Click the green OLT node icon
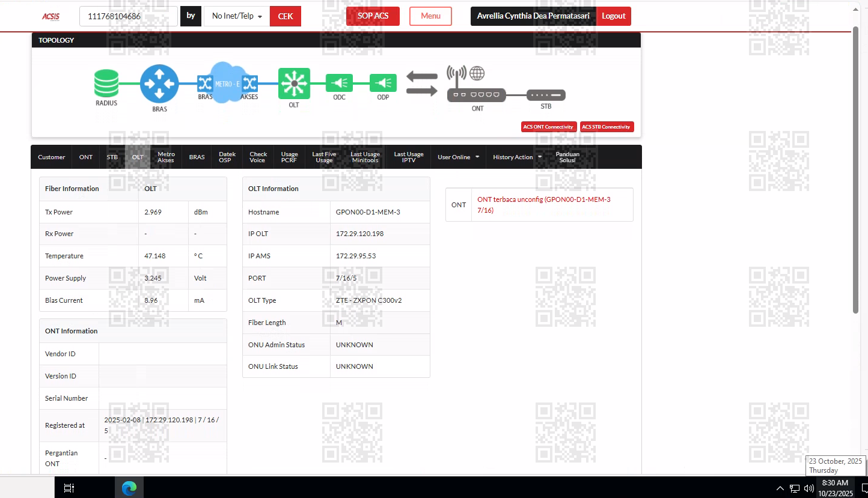This screenshot has width=868, height=498. 294,83
